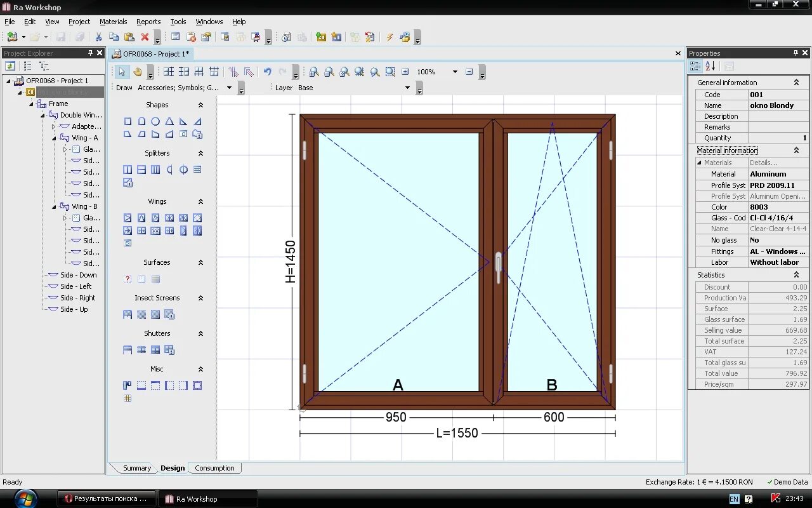Select the OFR0068 - Project 1* document tab

pos(152,54)
